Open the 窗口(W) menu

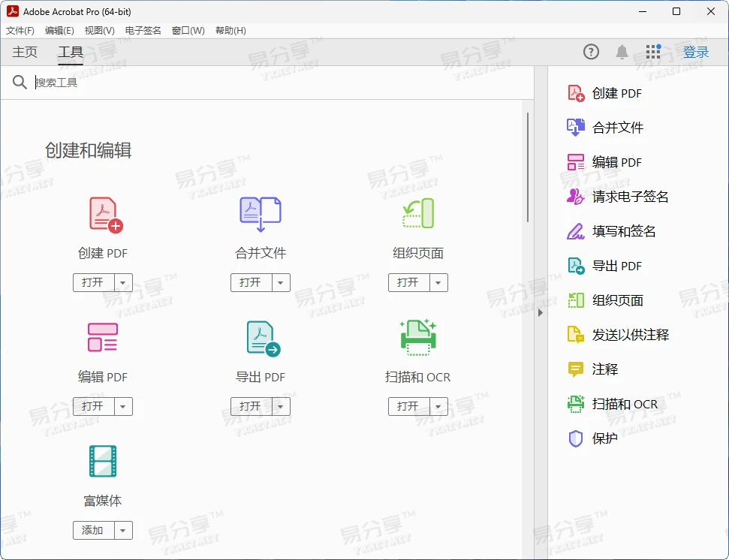click(x=188, y=31)
